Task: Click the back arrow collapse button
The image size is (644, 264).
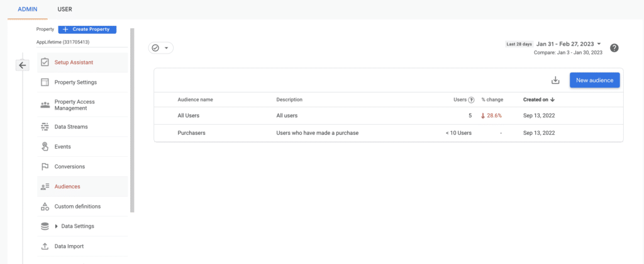Action: [x=22, y=65]
